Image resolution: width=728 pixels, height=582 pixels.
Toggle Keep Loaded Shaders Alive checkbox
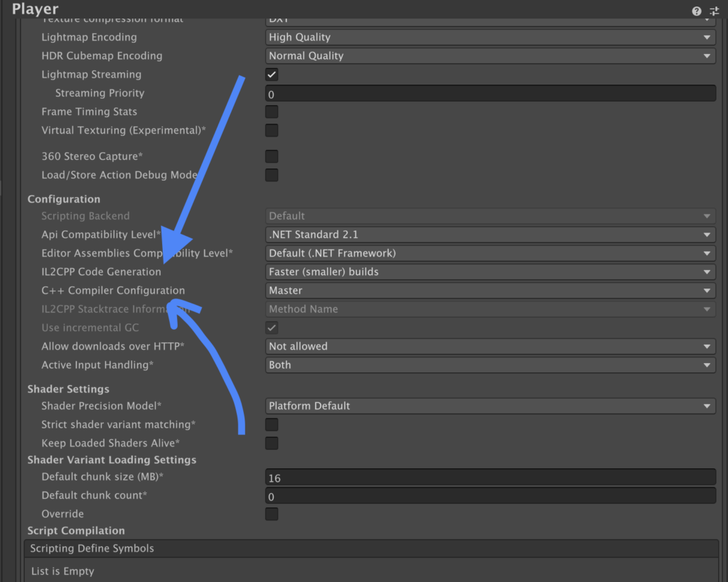[x=272, y=443]
